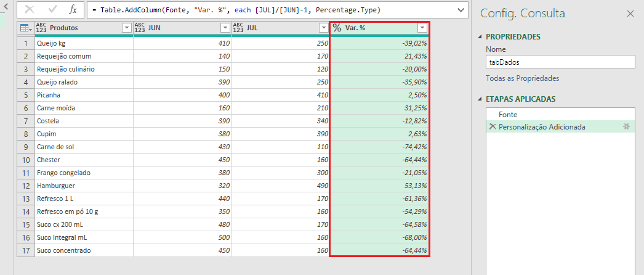644x275 pixels.
Task: Click the Hamburguer cell
Action: [x=84, y=186]
